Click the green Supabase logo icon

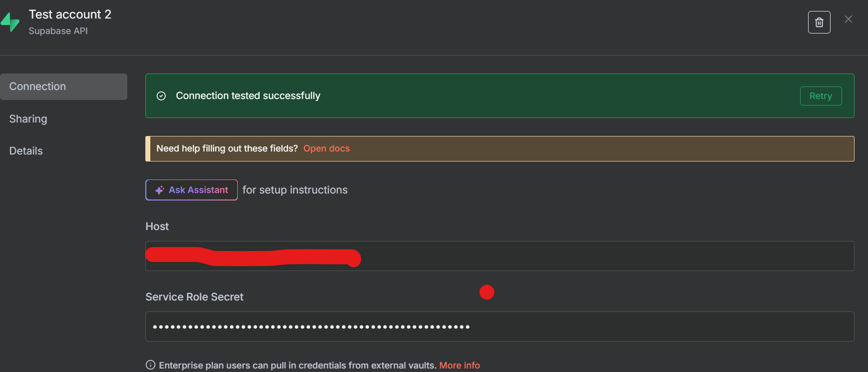click(x=10, y=22)
